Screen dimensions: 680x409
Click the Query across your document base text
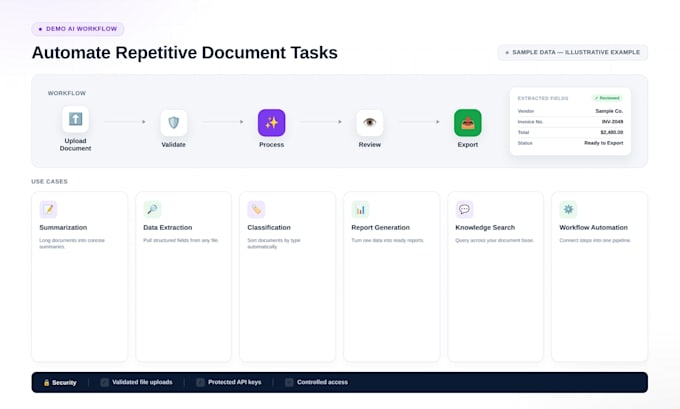pyautogui.click(x=494, y=240)
